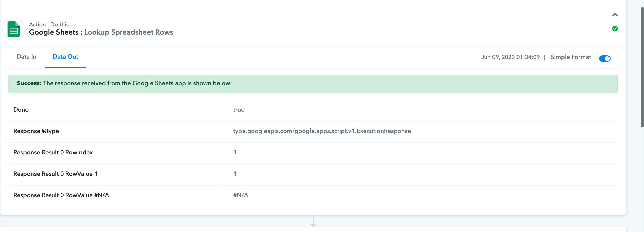The height and width of the screenshot is (232, 644).
Task: Select the Data Out tab
Action: [x=66, y=57]
